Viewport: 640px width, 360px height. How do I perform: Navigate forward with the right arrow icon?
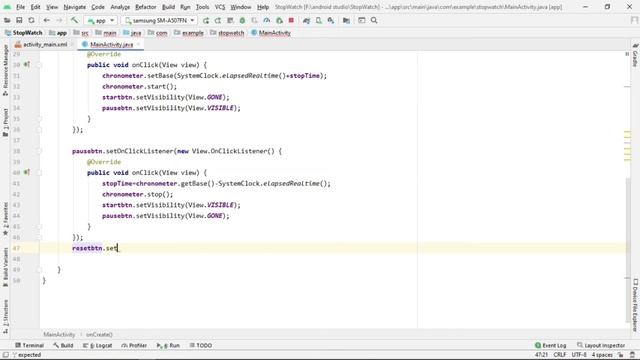pyautogui.click(x=59, y=20)
